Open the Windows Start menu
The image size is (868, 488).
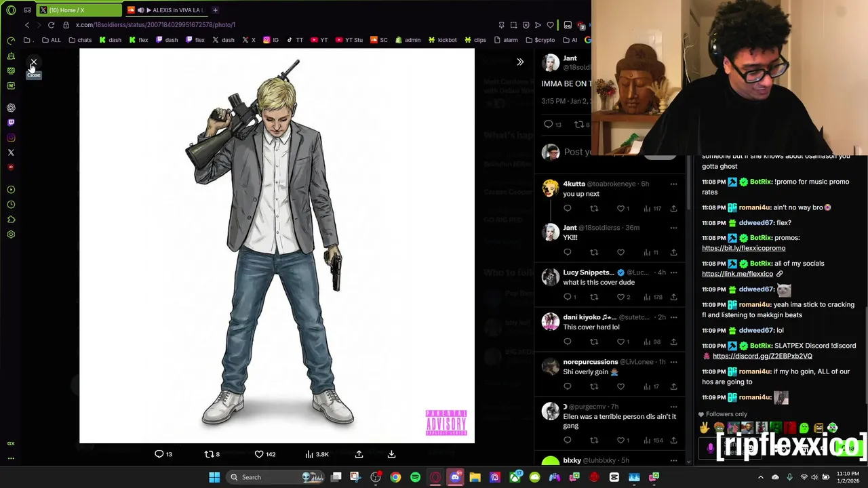coord(214,477)
